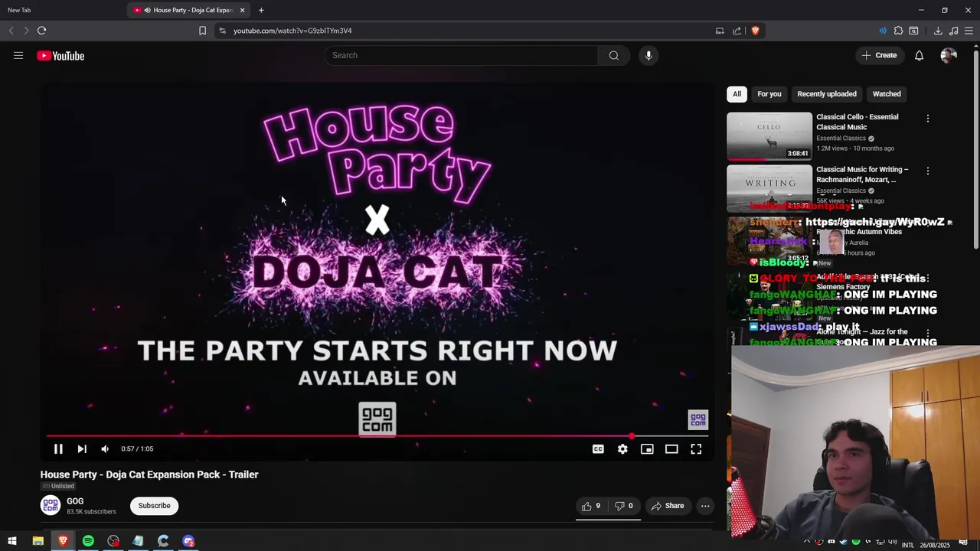
Task: Open more actions ellipsis under video
Action: point(705,506)
